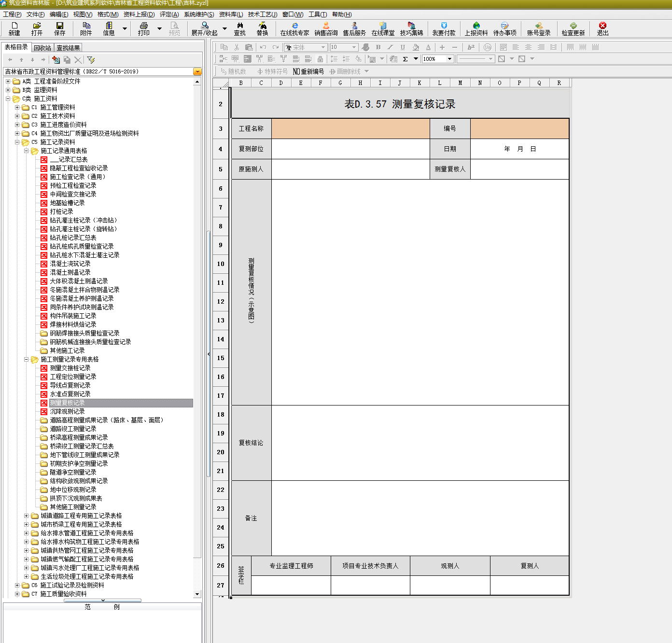Open the 技术工艺(J) menu
672x643 pixels.
pos(262,14)
